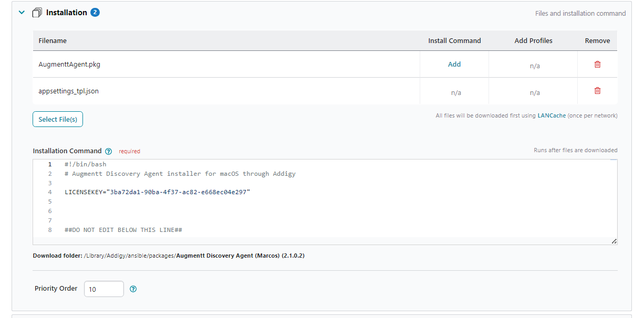The height and width of the screenshot is (318, 644).
Task: Add install command for AugmenttAgent.pkg
Action: [x=454, y=65]
